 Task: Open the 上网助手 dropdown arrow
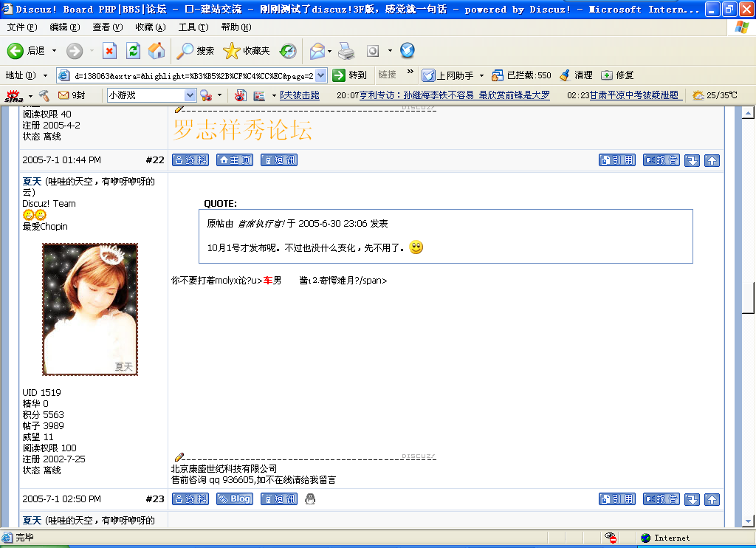click(481, 75)
